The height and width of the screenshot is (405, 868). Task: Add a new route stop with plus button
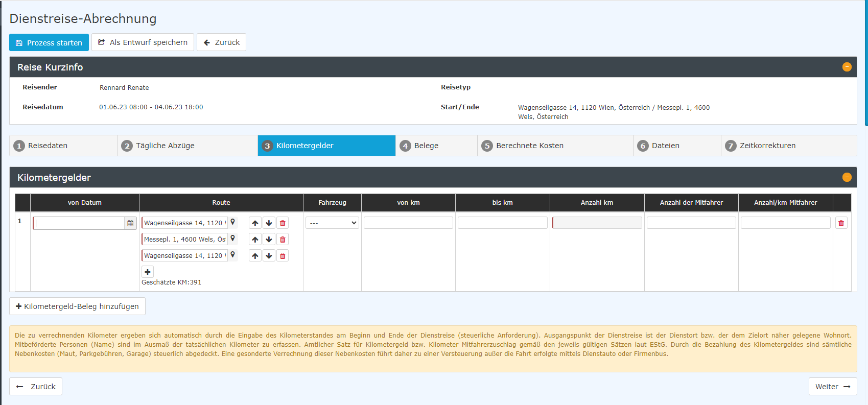pos(148,272)
